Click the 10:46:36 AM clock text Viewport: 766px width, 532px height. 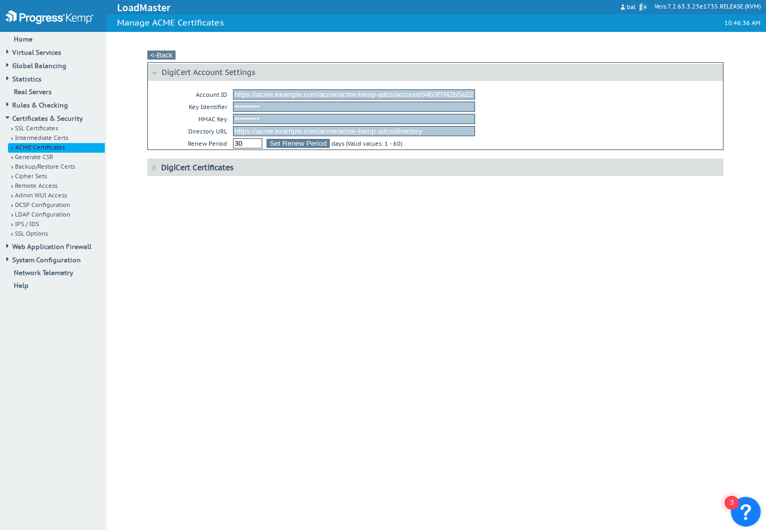coord(742,23)
